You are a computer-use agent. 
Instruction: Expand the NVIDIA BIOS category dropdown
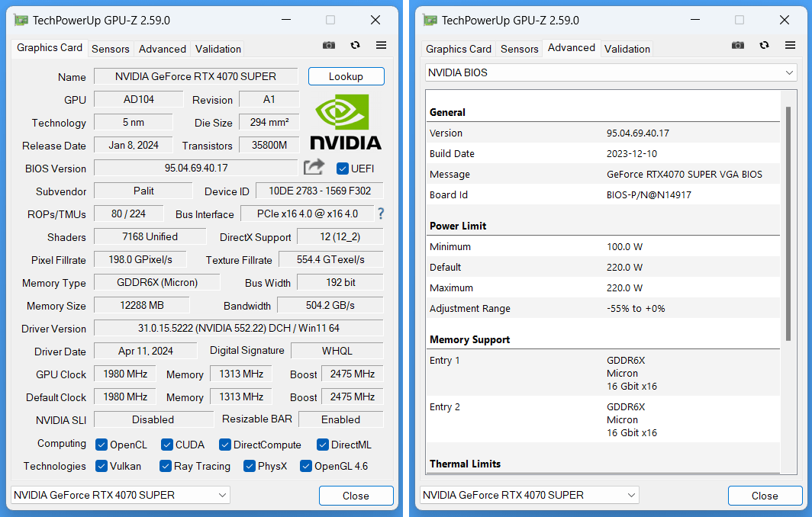tap(611, 72)
